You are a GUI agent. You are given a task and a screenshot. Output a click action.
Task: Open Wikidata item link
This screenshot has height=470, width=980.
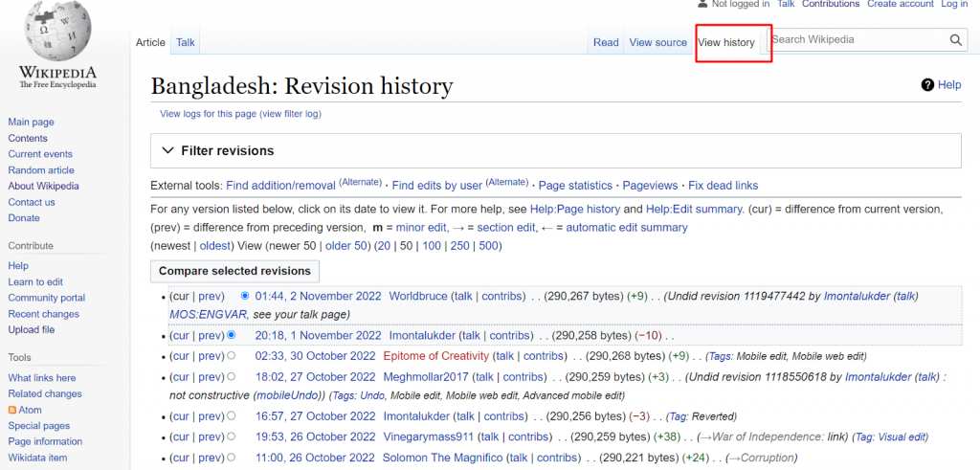[x=37, y=458]
